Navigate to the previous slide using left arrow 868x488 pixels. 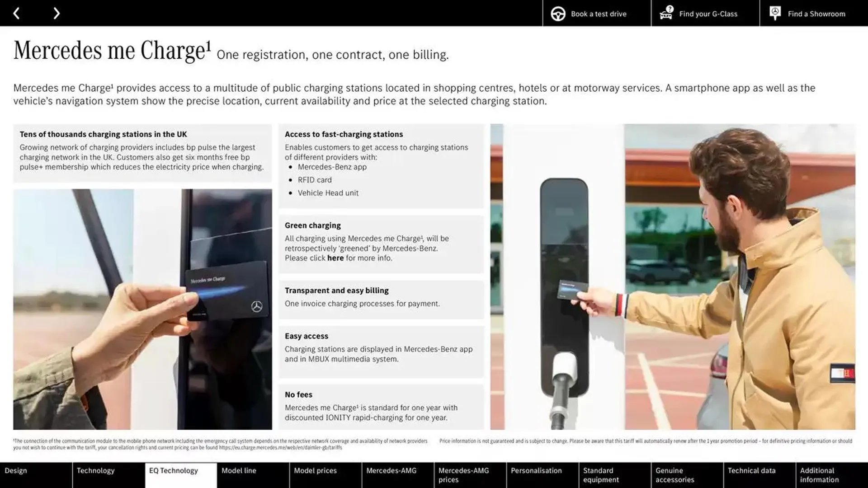pos(16,13)
